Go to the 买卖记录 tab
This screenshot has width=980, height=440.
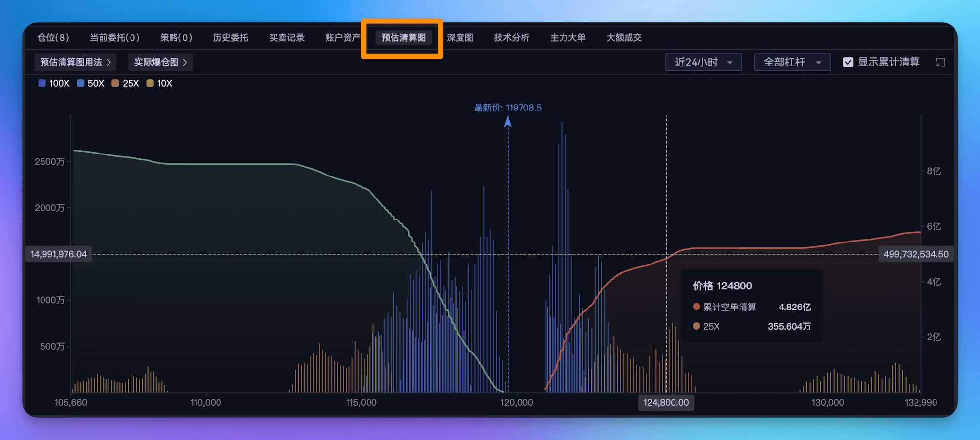(x=287, y=38)
